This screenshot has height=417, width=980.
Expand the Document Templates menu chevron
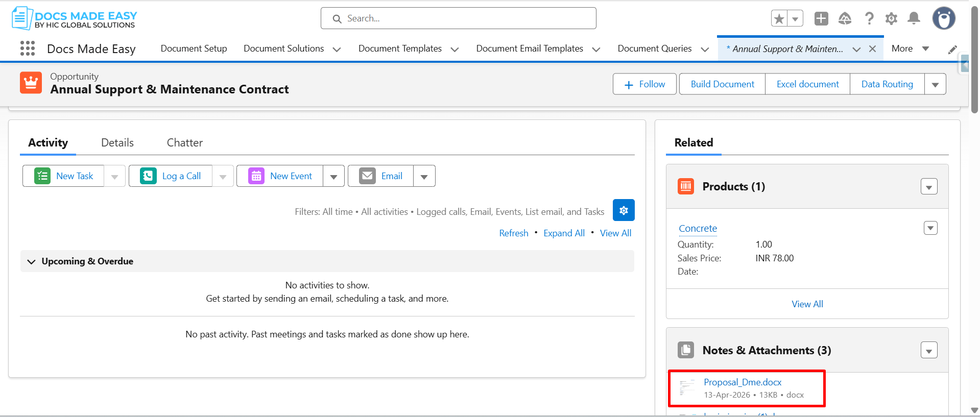click(455, 50)
